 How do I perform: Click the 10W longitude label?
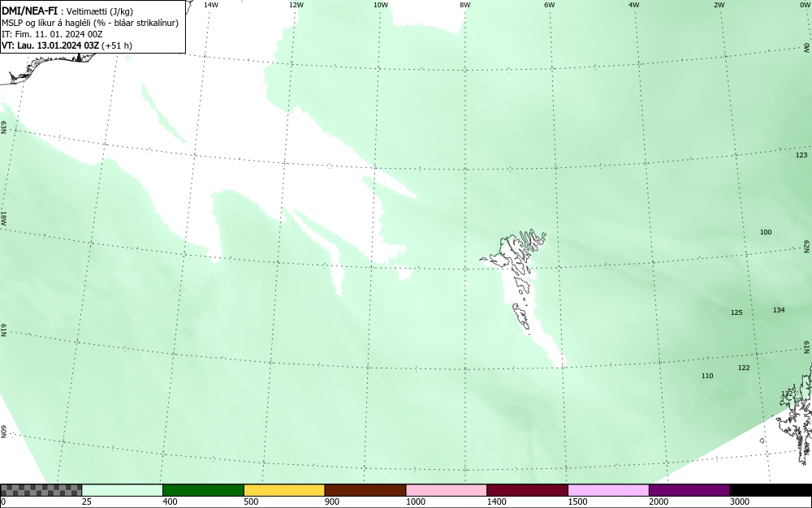click(381, 5)
